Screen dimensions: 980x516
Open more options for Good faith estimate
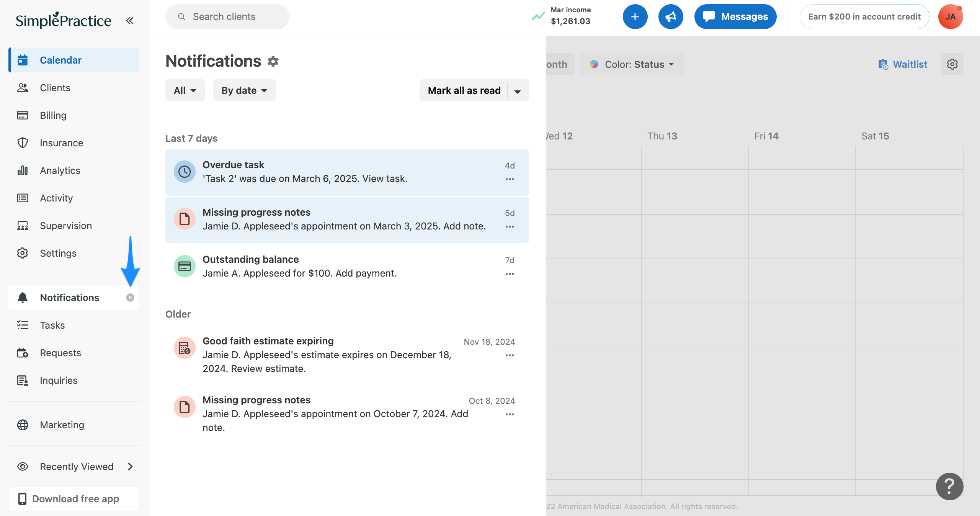click(x=510, y=355)
